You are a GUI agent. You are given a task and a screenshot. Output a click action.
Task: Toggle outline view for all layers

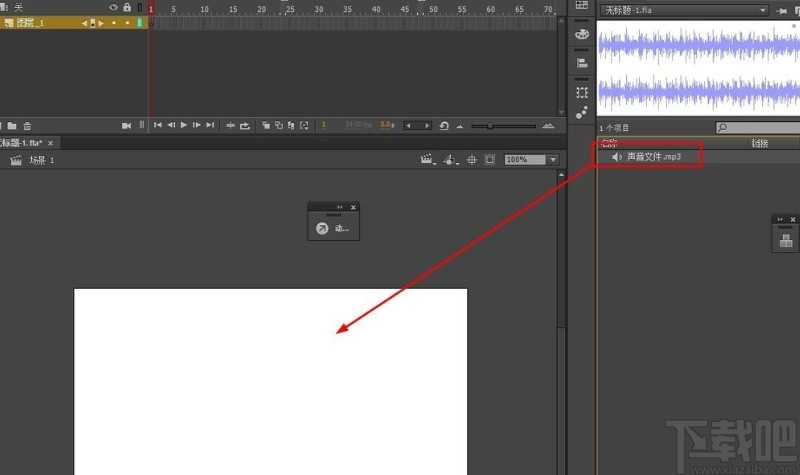[140, 8]
